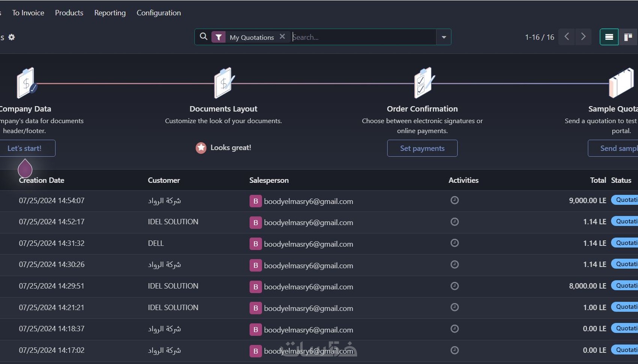Viewport: 638px width, 364px height.
Task: Sort by the Creation Date column header
Action: [x=42, y=180]
